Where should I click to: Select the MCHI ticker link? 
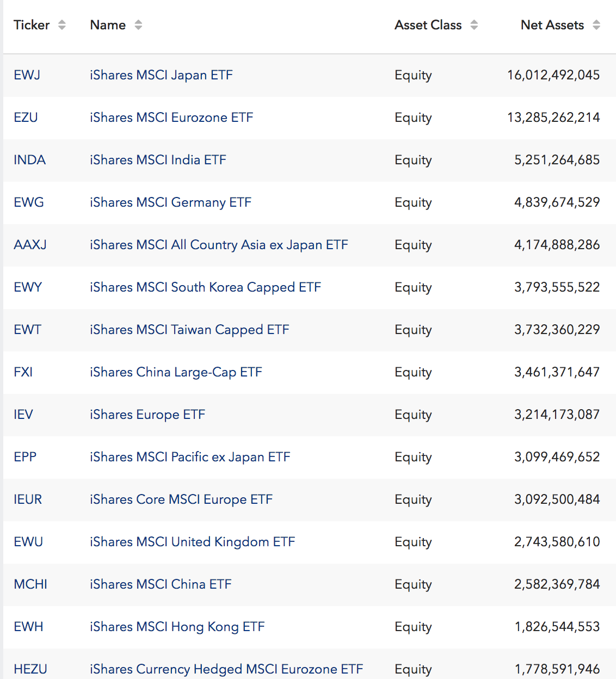(x=30, y=584)
